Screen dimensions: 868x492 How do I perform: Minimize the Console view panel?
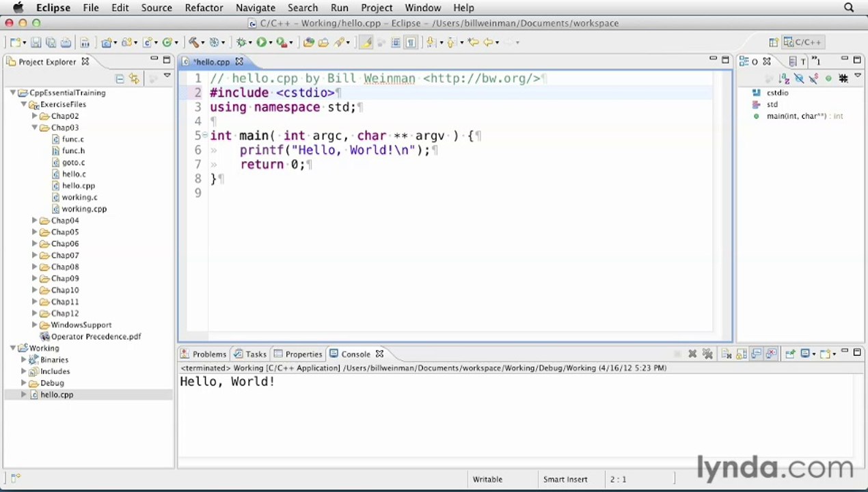point(845,351)
